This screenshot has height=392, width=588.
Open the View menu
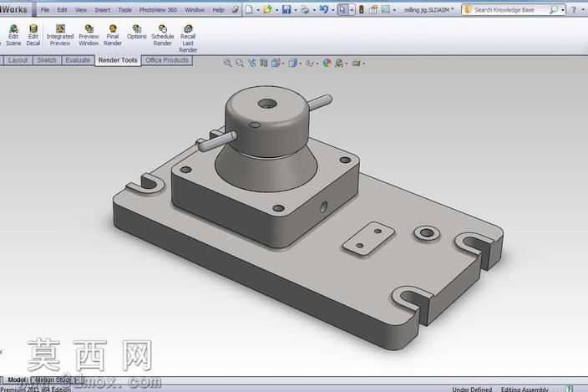point(81,10)
